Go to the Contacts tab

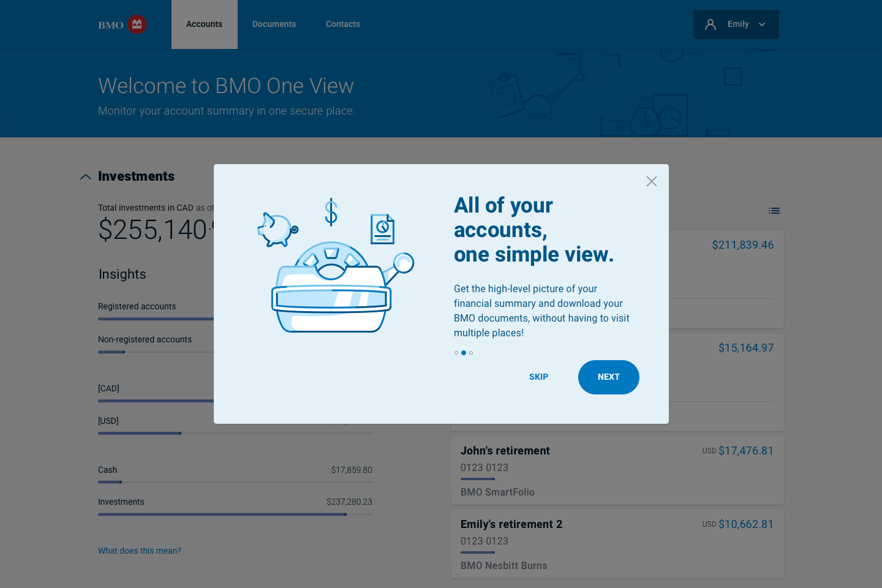pos(343,24)
